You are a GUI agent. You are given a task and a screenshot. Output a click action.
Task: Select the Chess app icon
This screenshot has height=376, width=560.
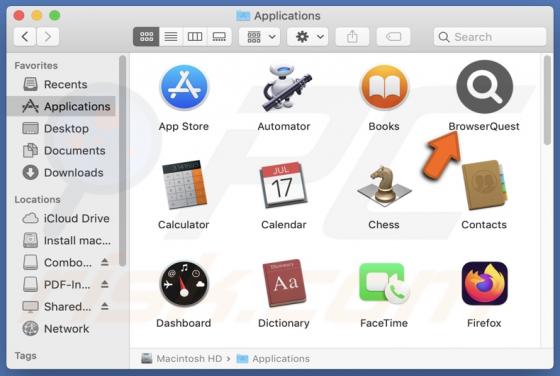click(x=384, y=186)
